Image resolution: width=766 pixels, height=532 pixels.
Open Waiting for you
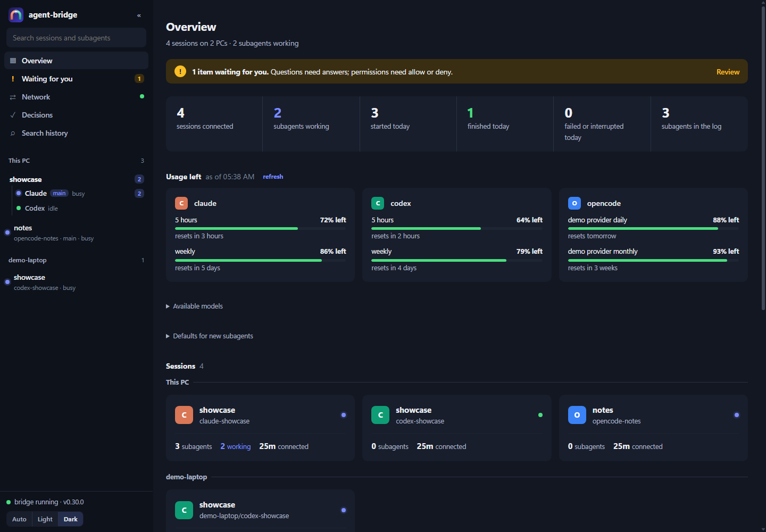coord(76,79)
